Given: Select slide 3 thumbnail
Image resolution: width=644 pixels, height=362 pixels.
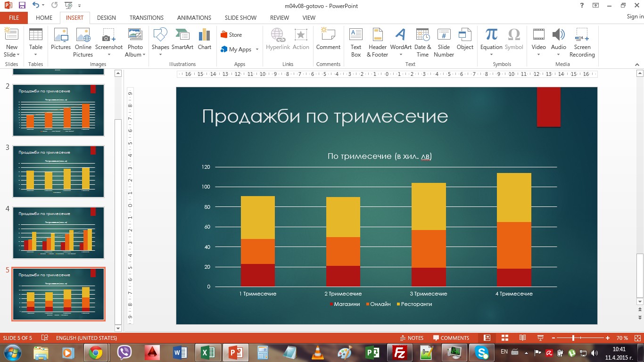Looking at the screenshot, I should pos(58,172).
